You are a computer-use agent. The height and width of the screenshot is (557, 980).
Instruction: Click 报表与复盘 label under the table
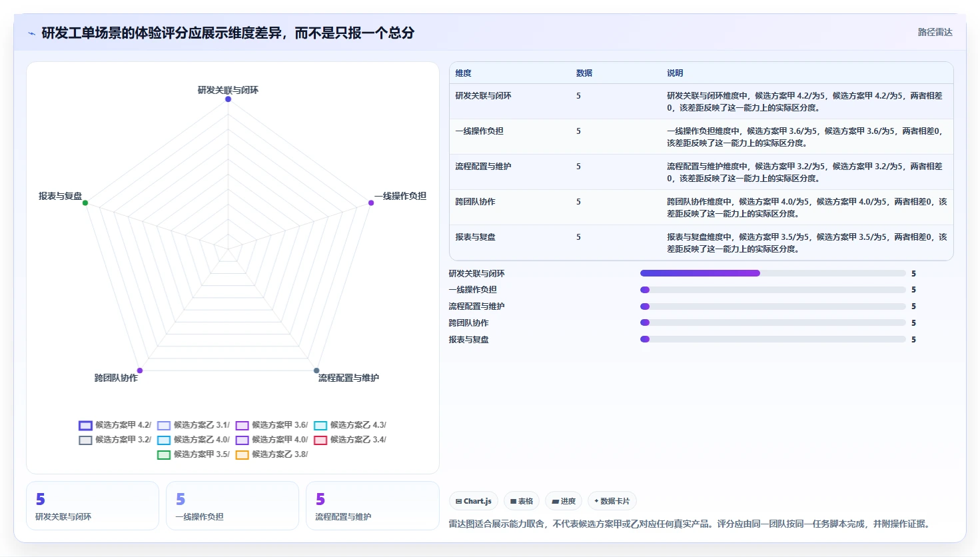pyautogui.click(x=468, y=340)
